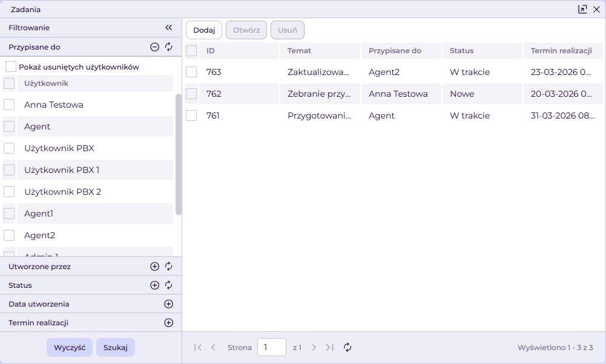
Task: Check the Użytkownik PBX filter checkbox
Action: (x=9, y=148)
